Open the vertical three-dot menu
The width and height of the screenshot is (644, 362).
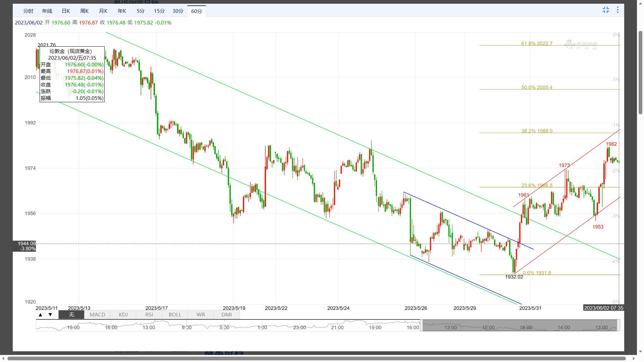618,10
